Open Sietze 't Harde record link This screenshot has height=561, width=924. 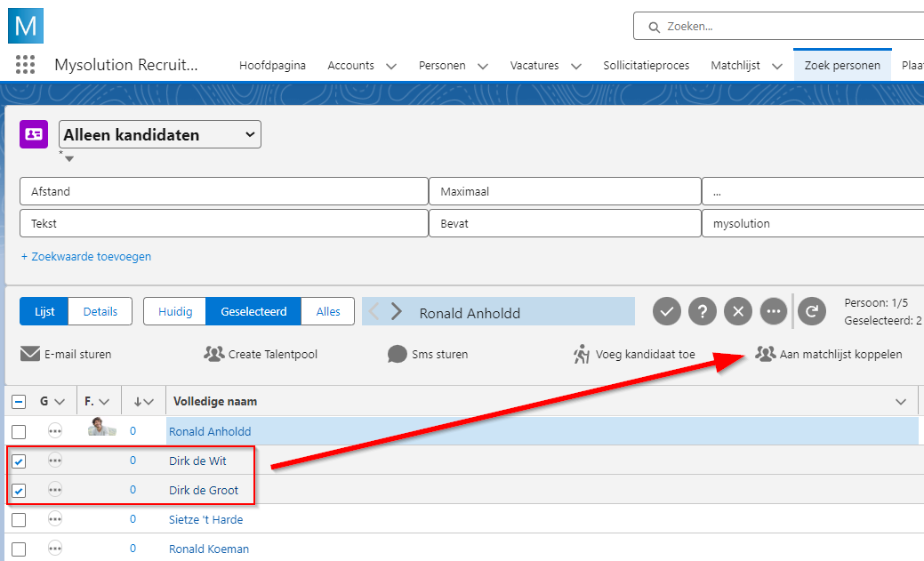point(205,519)
